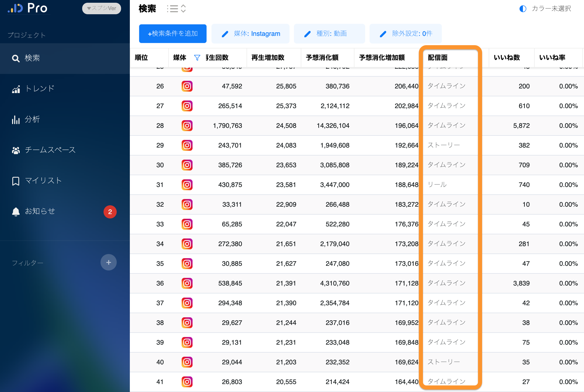Open the トレンド trend chart icon
This screenshot has height=392, width=584.
point(16,89)
